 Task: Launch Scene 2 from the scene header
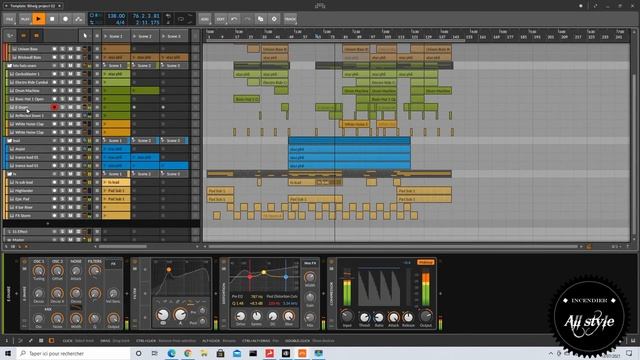pos(135,36)
